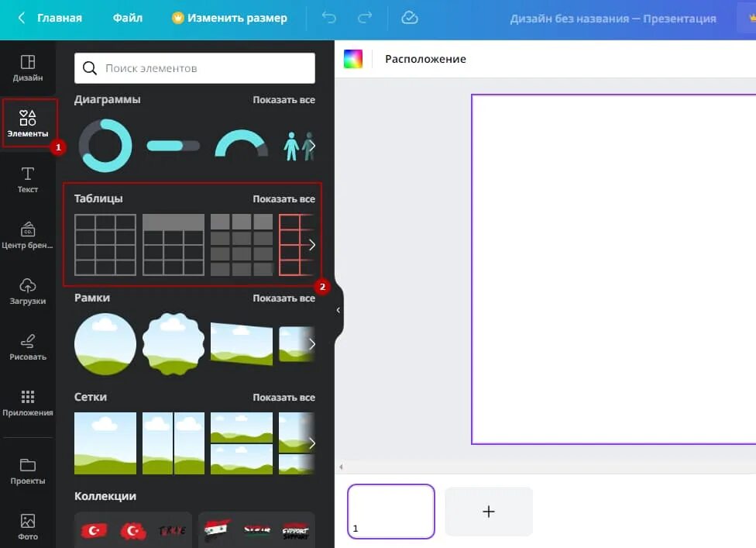The image size is (756, 548).
Task: Open the Turkey flags collection
Action: click(133, 529)
